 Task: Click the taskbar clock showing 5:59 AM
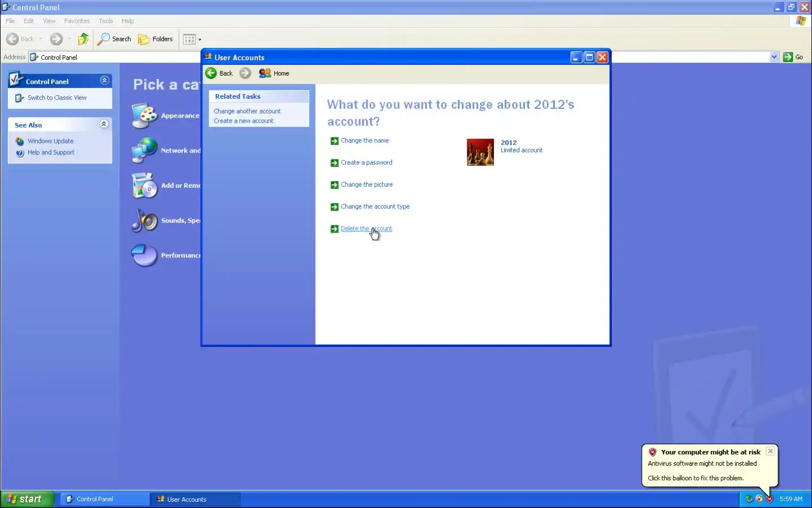tap(791, 499)
